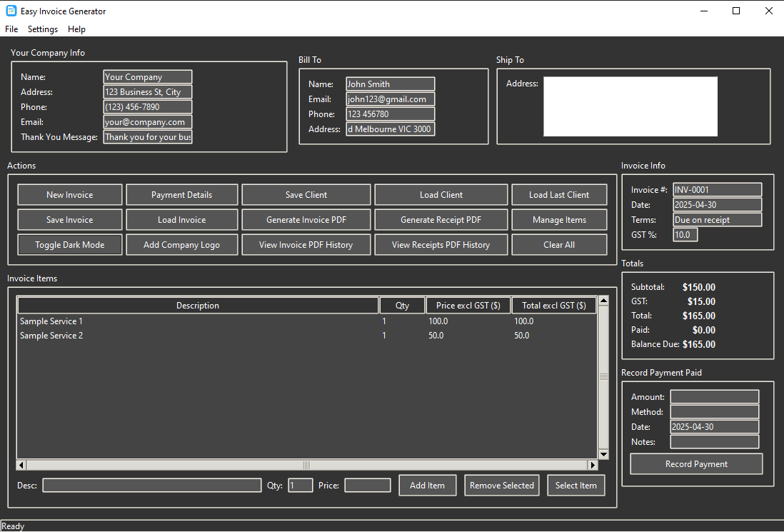Viewport: 784px width, 532px height.
Task: Select the Sample Service 2 row
Action: [307, 336]
